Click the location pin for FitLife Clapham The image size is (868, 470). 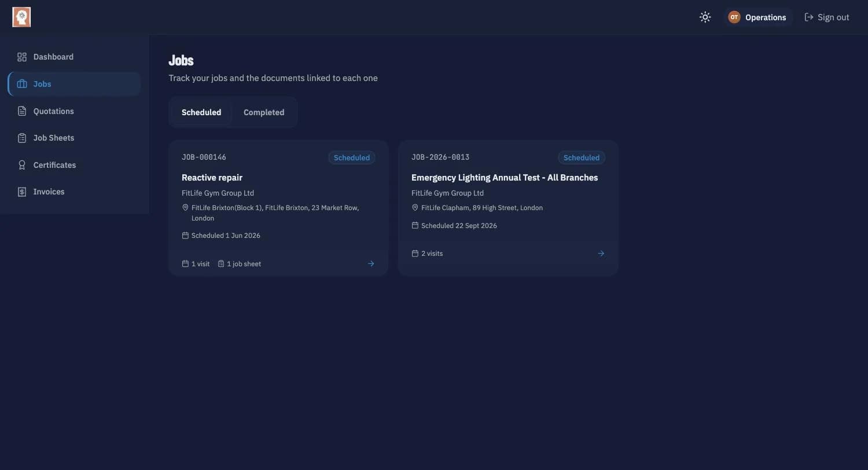click(x=415, y=208)
